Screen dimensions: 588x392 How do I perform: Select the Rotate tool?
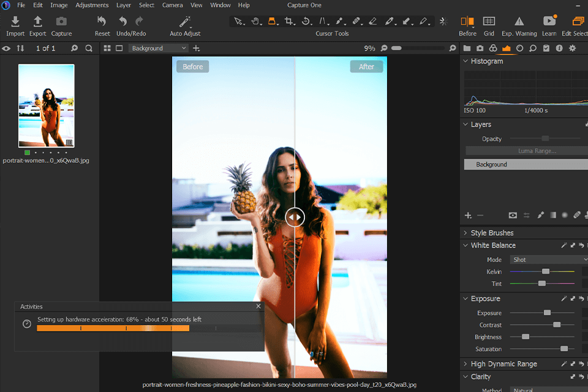point(306,21)
